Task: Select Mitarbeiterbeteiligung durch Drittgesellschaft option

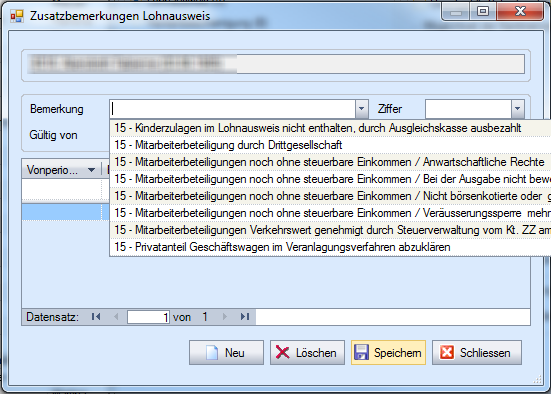Action: point(330,145)
